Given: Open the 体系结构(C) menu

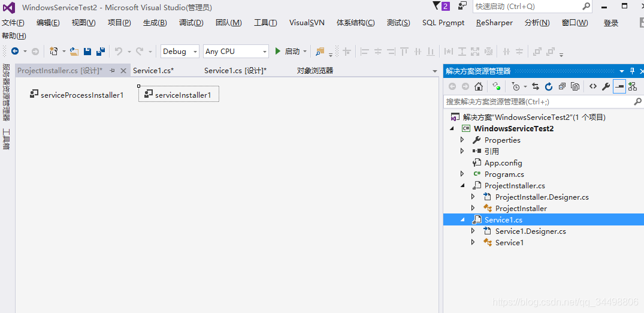Looking at the screenshot, I should [356, 23].
